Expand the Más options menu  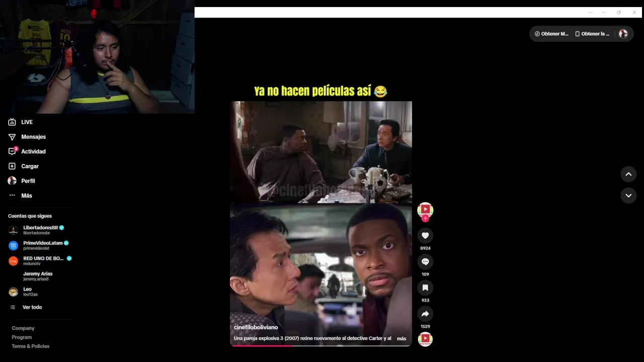coord(20,196)
